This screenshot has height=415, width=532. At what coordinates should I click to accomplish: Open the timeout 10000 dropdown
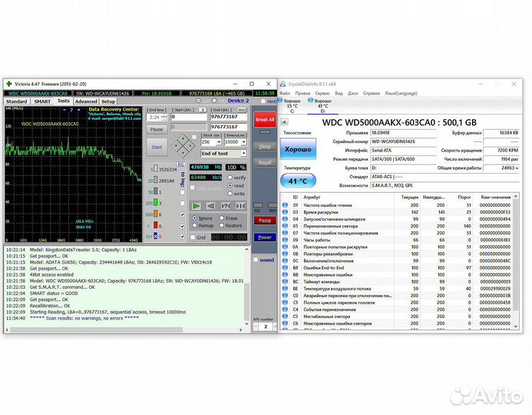[x=244, y=142]
